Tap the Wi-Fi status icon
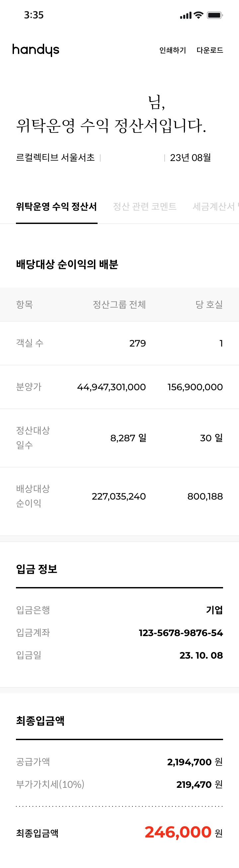Screen dimensions: 239x868 tap(199, 15)
